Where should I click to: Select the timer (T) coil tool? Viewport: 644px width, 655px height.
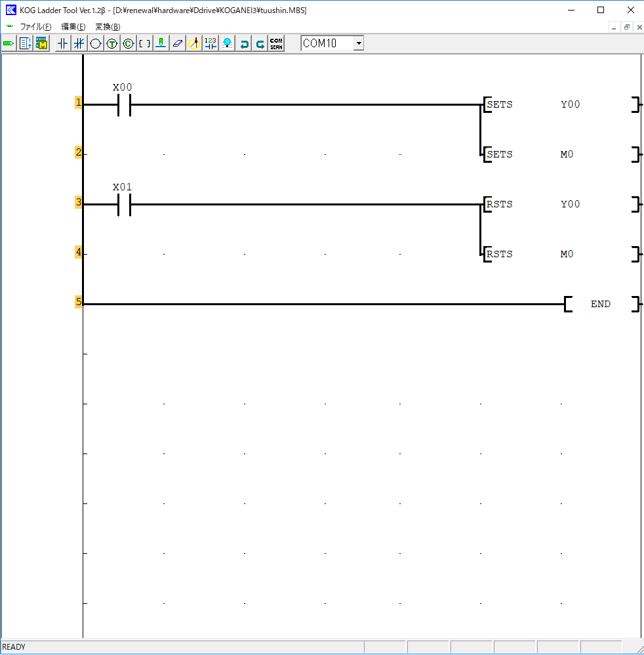(112, 44)
